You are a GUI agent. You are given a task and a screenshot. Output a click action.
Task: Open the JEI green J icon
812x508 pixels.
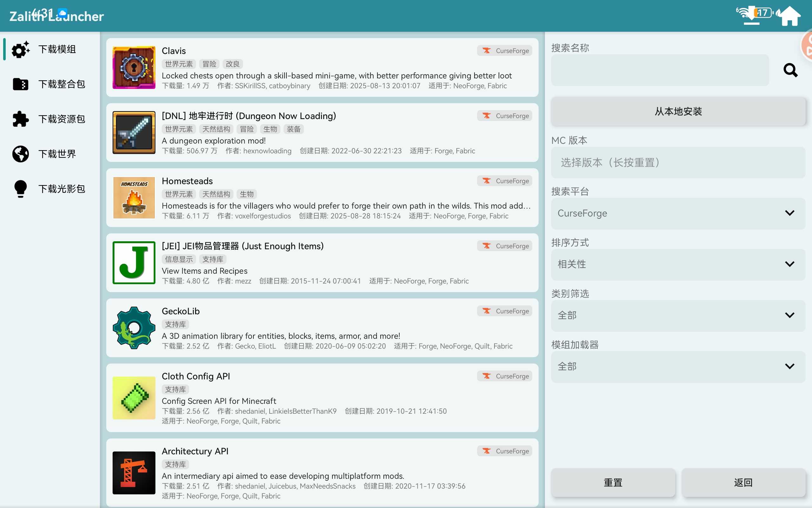pyautogui.click(x=134, y=263)
